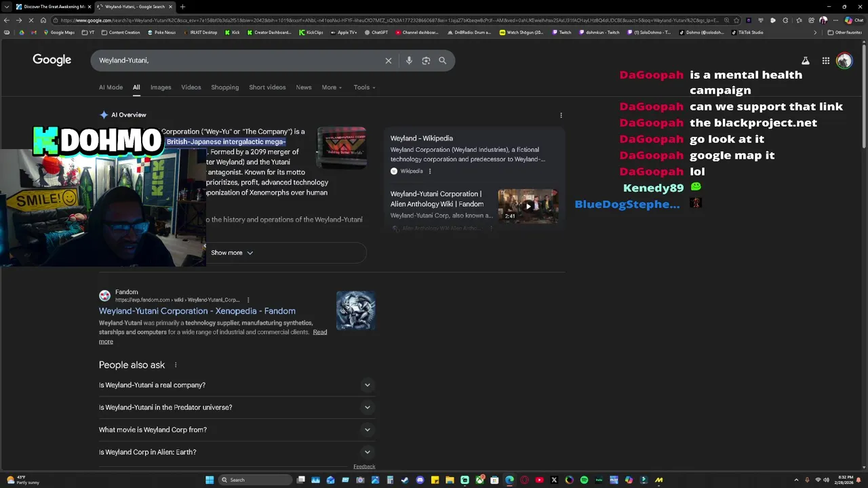
Task: Open the X app from the taskbar
Action: (554, 480)
